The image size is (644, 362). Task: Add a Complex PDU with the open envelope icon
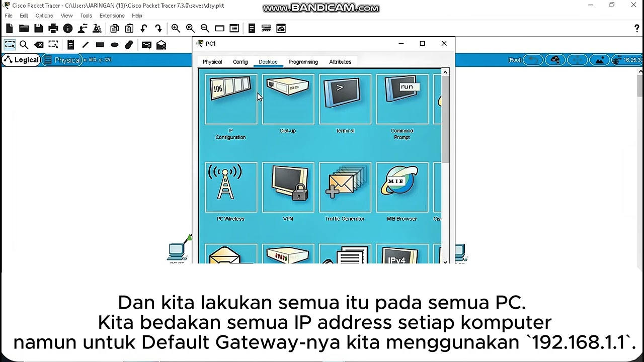tap(161, 45)
